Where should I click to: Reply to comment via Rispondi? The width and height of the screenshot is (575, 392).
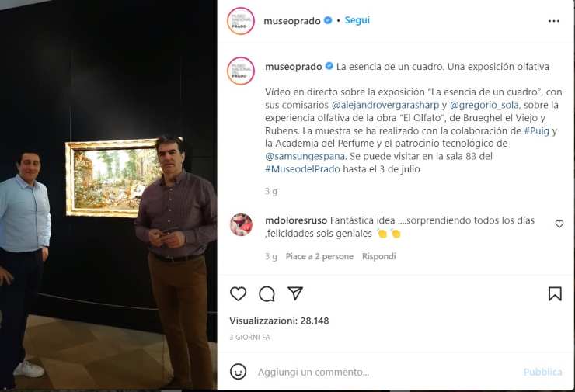tap(379, 256)
